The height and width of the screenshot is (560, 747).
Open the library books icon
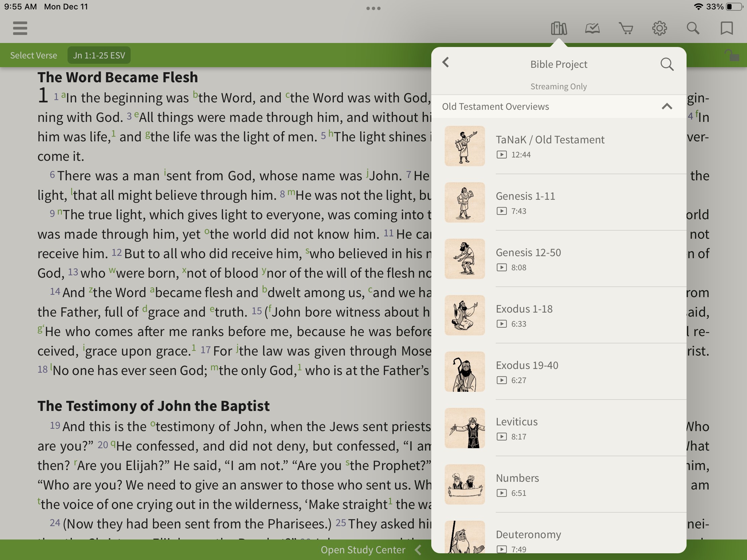point(559,28)
